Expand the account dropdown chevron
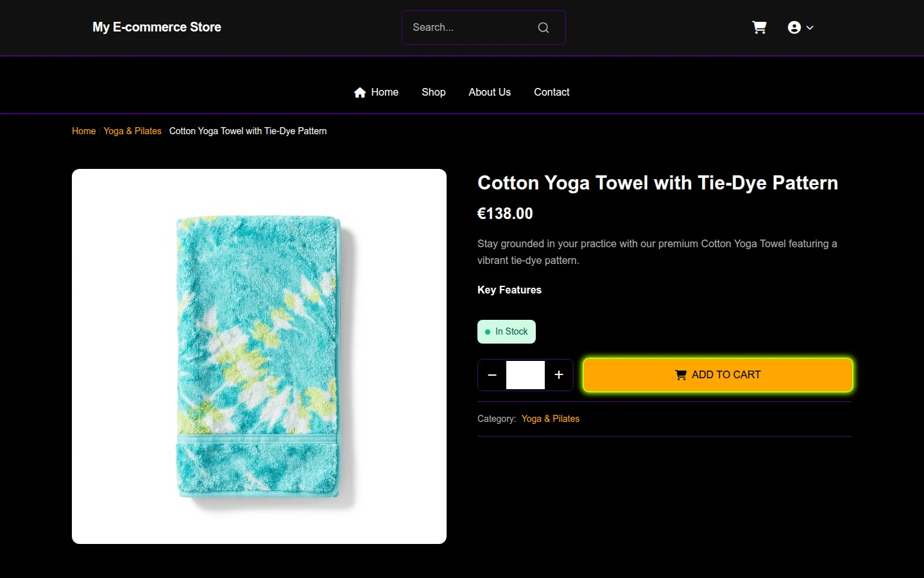 click(810, 28)
